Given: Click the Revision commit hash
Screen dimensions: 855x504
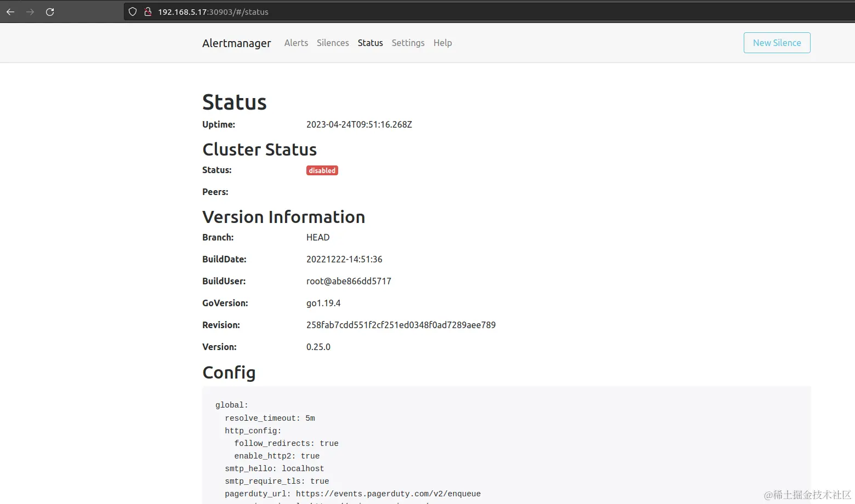Looking at the screenshot, I should (401, 325).
